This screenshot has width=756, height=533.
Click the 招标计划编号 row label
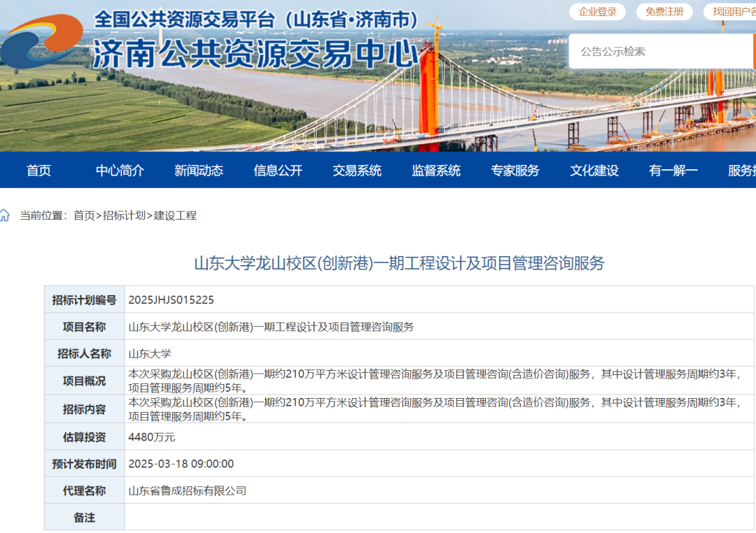click(85, 300)
